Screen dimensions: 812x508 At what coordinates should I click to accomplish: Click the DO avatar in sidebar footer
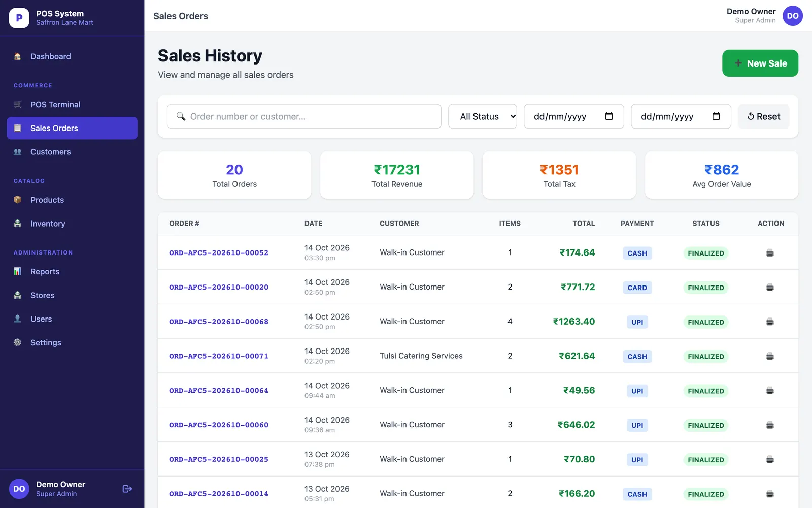coord(19,489)
